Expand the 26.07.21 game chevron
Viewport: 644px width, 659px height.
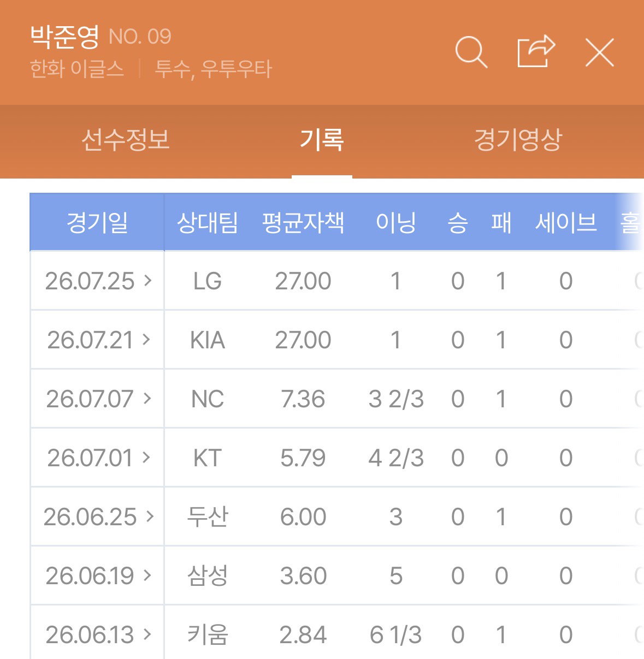(146, 340)
